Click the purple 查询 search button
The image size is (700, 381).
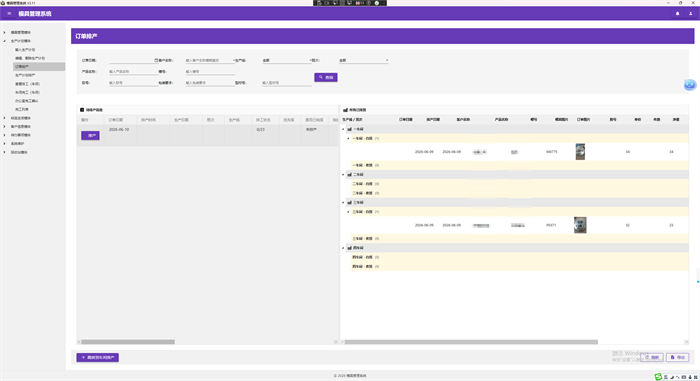(325, 77)
